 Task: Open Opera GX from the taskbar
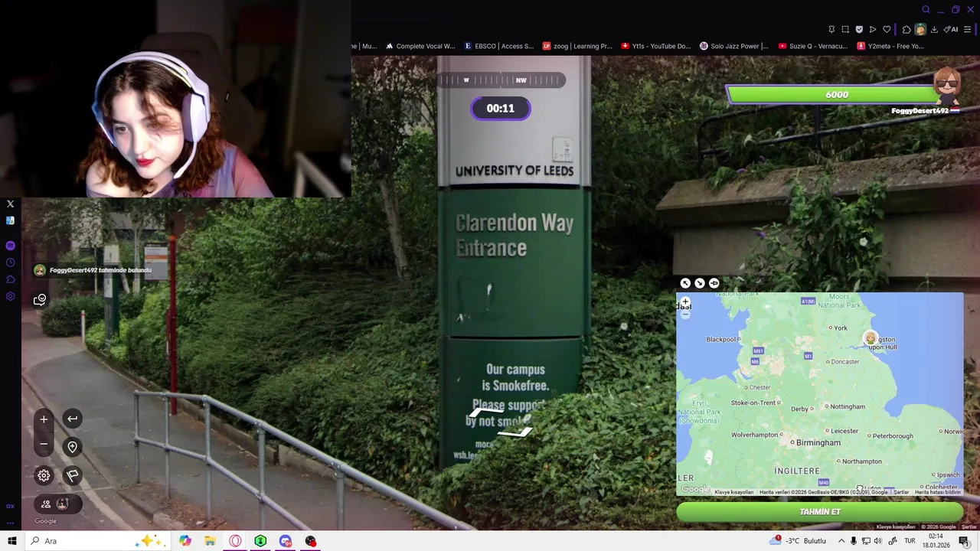(x=235, y=541)
